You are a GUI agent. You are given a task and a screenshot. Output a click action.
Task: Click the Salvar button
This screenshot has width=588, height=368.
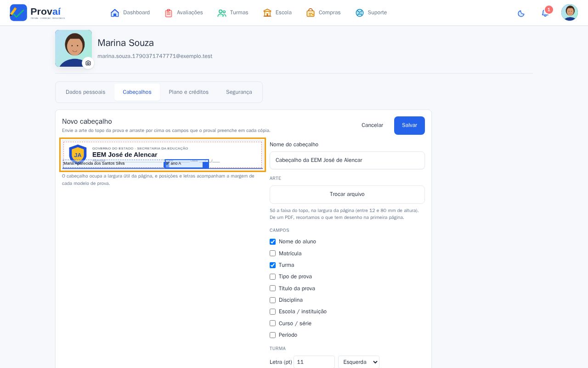click(x=409, y=126)
